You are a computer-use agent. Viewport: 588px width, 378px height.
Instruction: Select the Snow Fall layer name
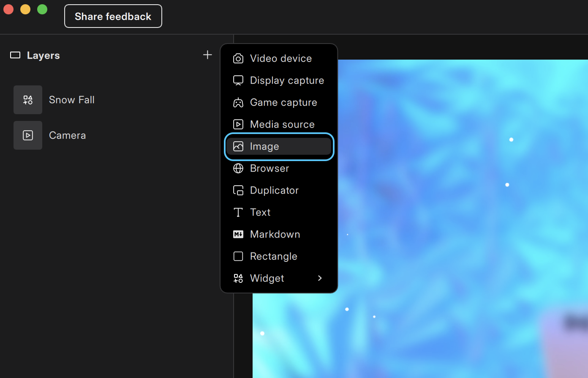tap(72, 100)
